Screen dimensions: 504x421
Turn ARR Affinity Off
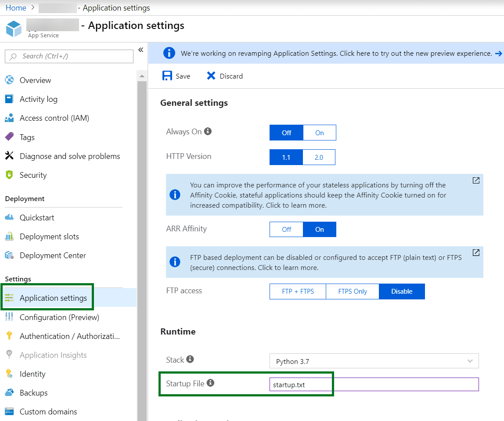(286, 230)
